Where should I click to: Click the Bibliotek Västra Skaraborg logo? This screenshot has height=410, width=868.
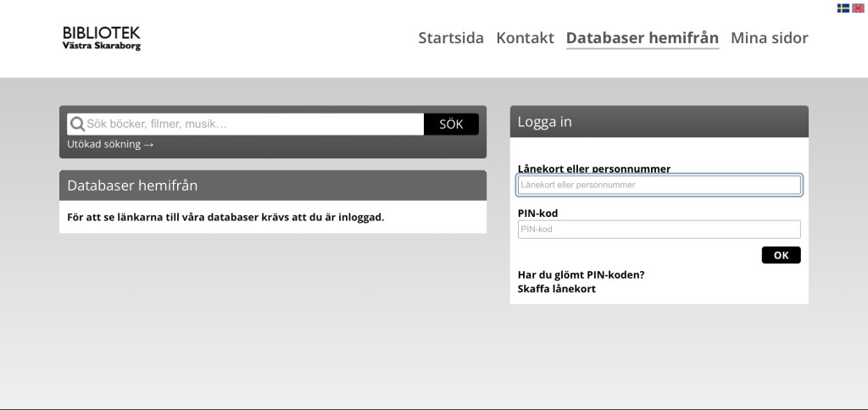coord(101,38)
